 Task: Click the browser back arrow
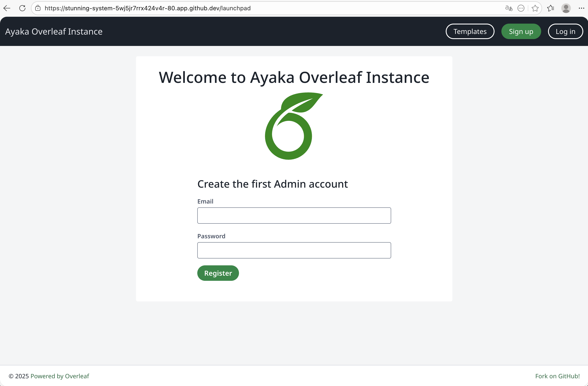pyautogui.click(x=7, y=8)
